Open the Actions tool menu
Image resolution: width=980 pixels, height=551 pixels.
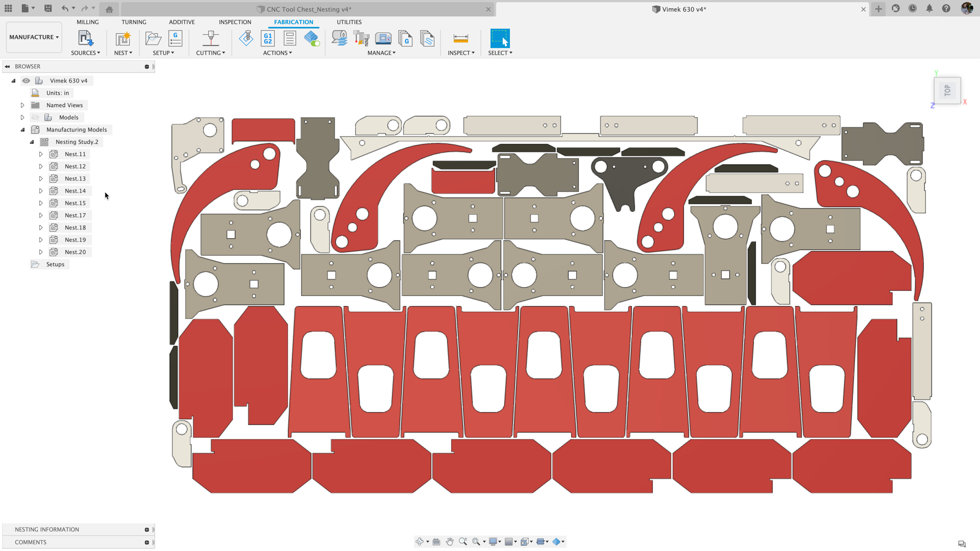[277, 53]
